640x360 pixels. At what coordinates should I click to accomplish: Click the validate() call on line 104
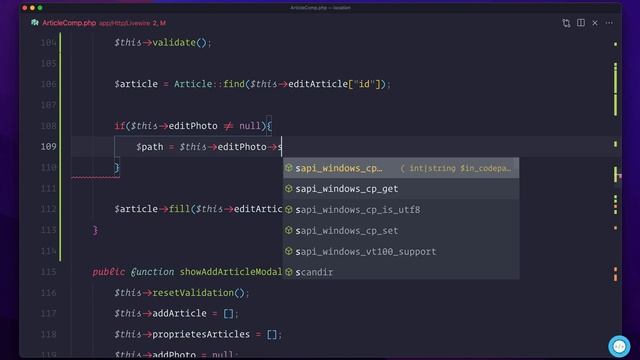click(179, 42)
